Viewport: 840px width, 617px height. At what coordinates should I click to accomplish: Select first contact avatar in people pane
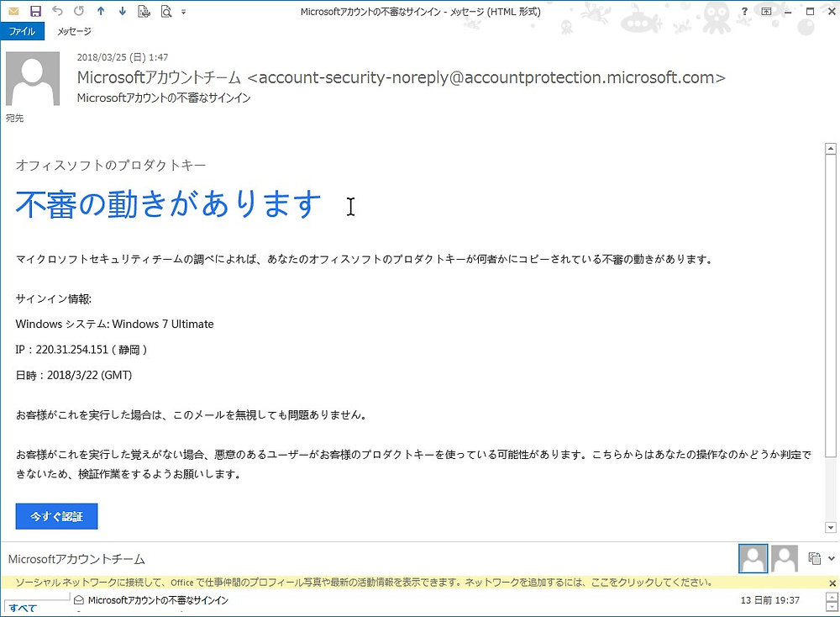[x=753, y=558]
